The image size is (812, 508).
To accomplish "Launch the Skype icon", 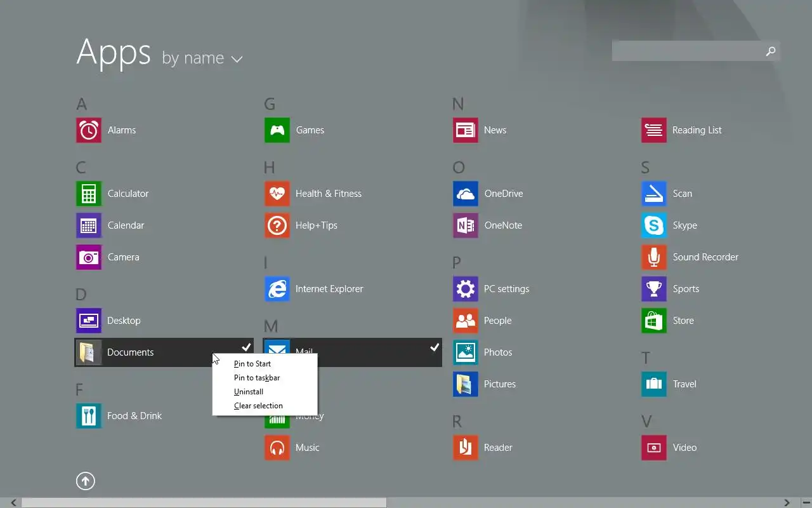I will [x=654, y=225].
